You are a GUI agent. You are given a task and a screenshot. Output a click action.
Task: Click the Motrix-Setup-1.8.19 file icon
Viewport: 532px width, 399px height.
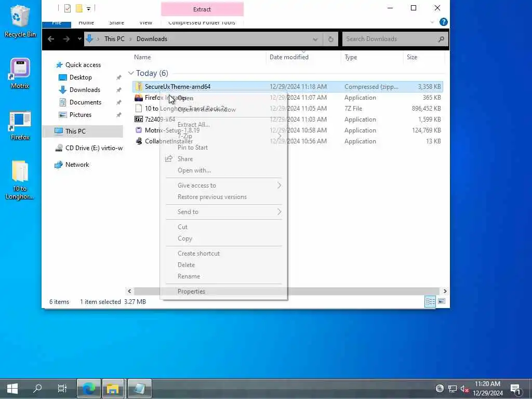pos(139,130)
